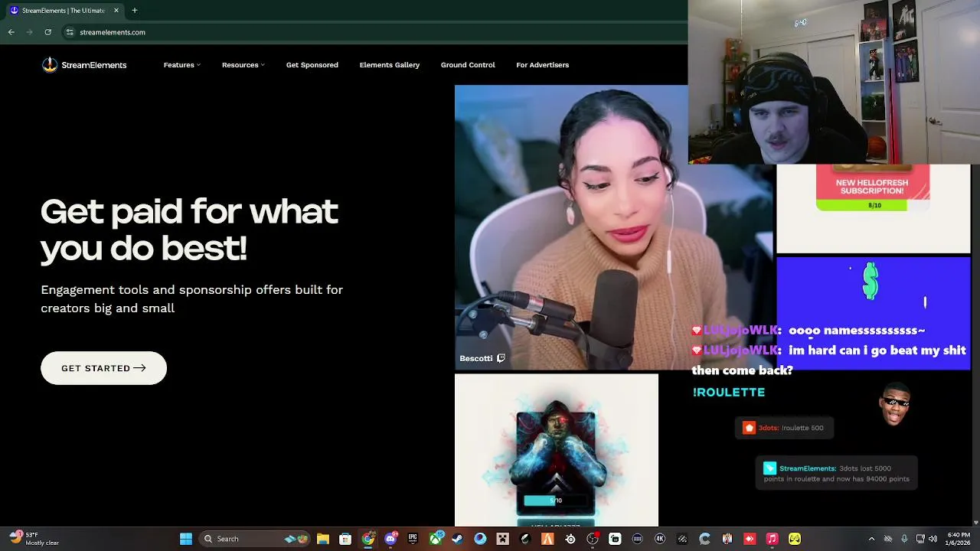Close the StreamElements browser tab
980x551 pixels.
pyautogui.click(x=116, y=11)
